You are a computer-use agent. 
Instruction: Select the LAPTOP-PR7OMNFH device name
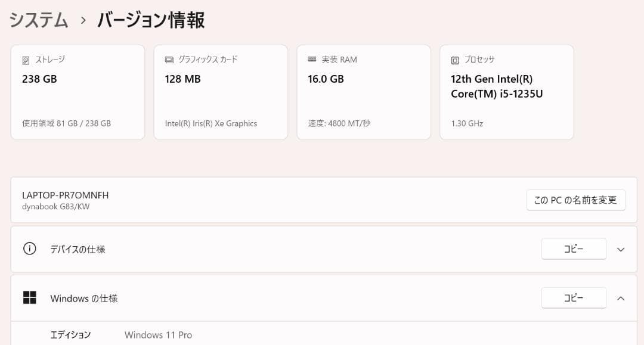[66, 195]
